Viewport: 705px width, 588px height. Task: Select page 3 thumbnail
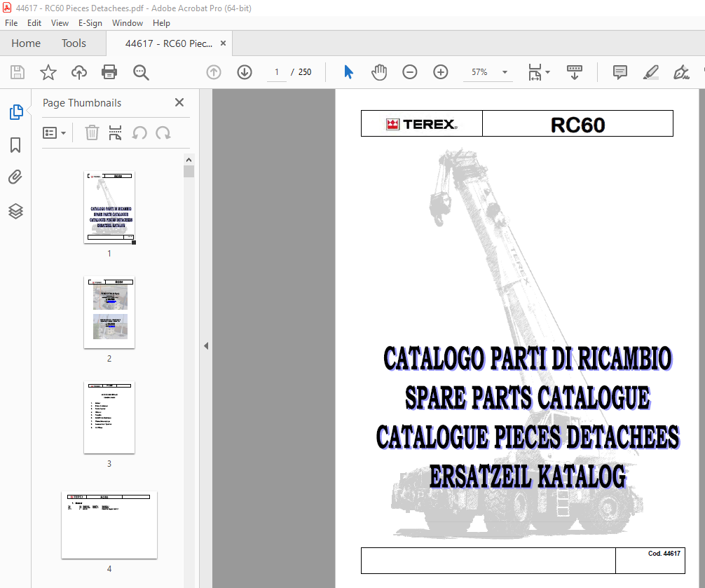click(109, 418)
